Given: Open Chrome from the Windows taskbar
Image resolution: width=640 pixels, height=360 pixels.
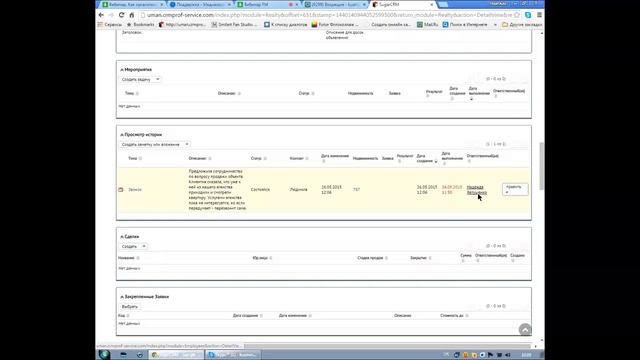Looking at the screenshot, I should pos(176,355).
